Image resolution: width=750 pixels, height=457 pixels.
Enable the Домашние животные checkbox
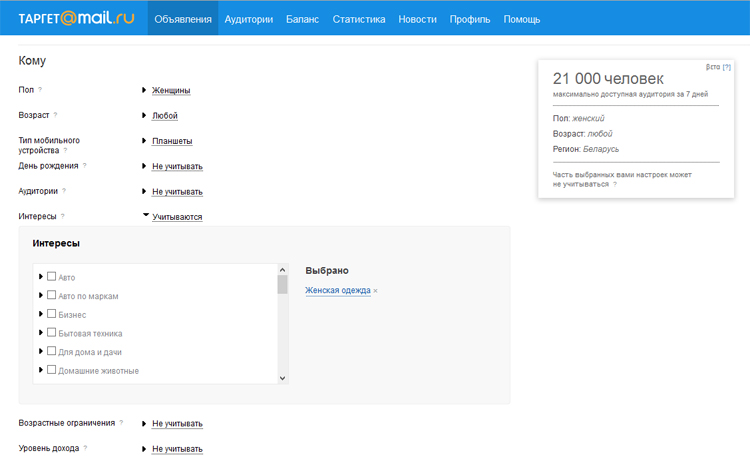tap(52, 370)
